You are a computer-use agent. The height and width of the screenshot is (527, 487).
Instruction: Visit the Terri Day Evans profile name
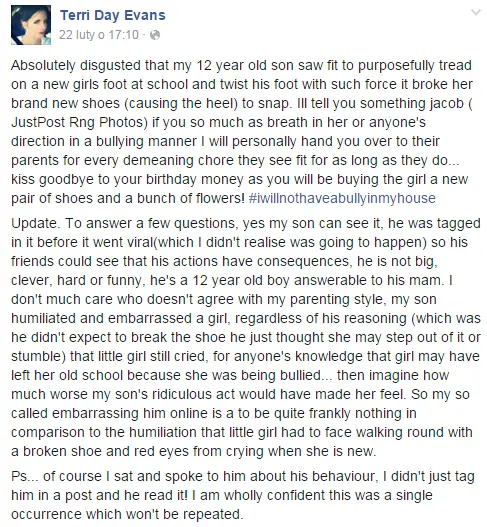[x=113, y=15]
